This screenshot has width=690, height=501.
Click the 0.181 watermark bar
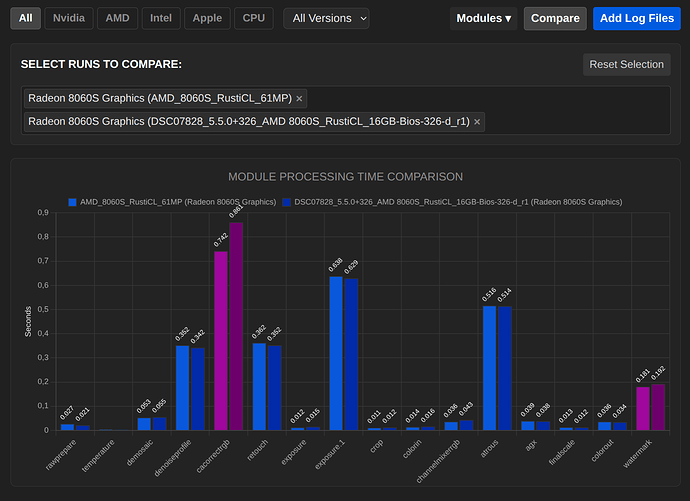click(x=643, y=409)
